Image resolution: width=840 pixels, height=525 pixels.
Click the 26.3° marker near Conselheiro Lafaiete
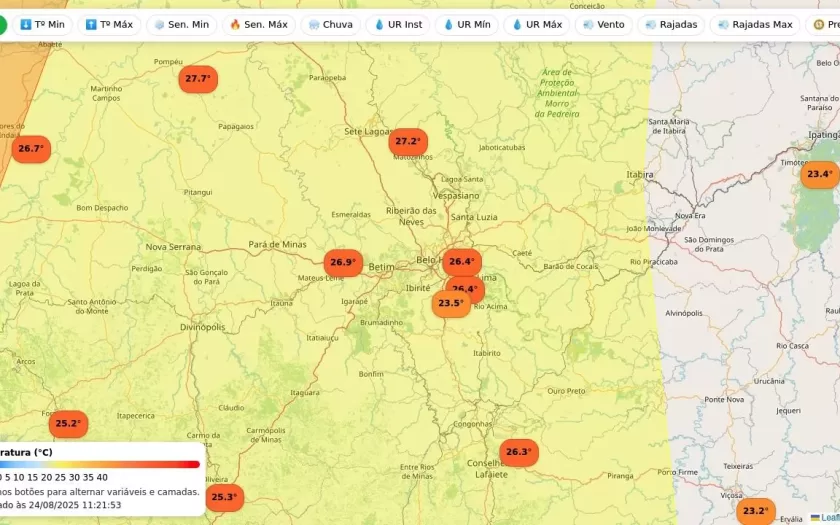coord(519,453)
